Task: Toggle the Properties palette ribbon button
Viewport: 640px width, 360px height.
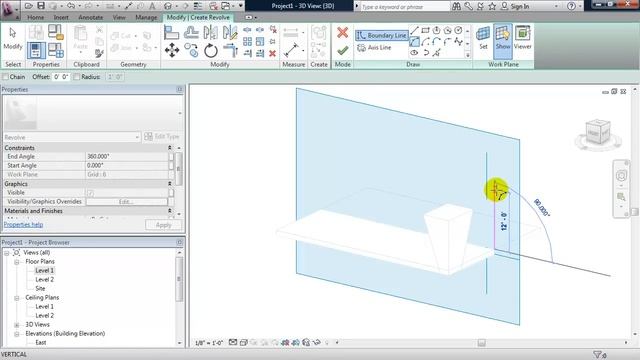Action: [36, 50]
